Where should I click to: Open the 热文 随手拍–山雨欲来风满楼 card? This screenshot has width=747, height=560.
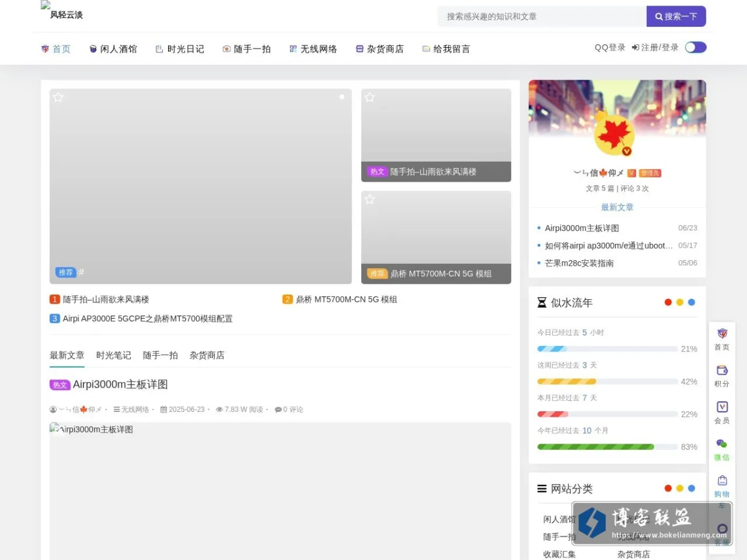[x=436, y=135]
